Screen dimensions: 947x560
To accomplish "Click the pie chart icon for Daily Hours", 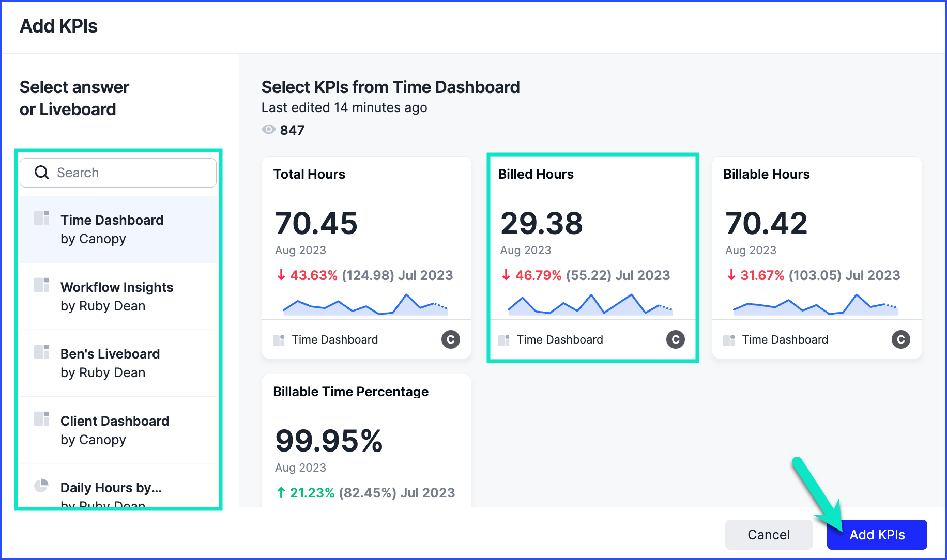I will pyautogui.click(x=41, y=486).
